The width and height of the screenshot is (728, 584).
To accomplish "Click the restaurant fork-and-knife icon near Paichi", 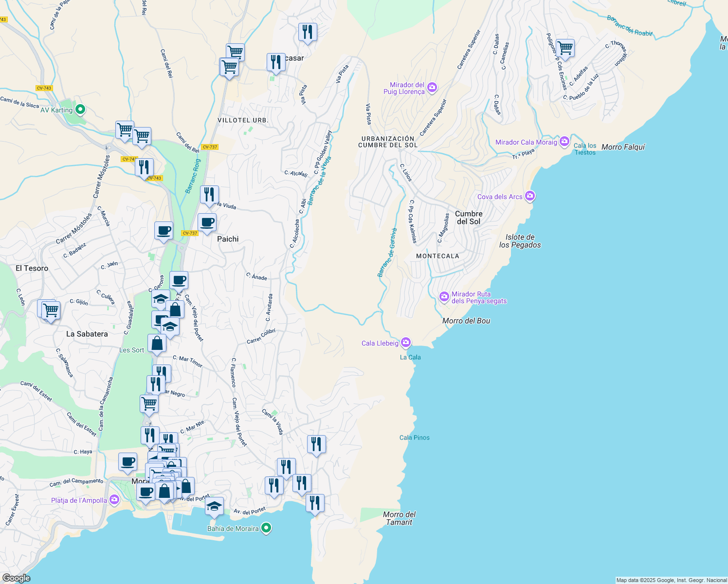I will tap(210, 194).
